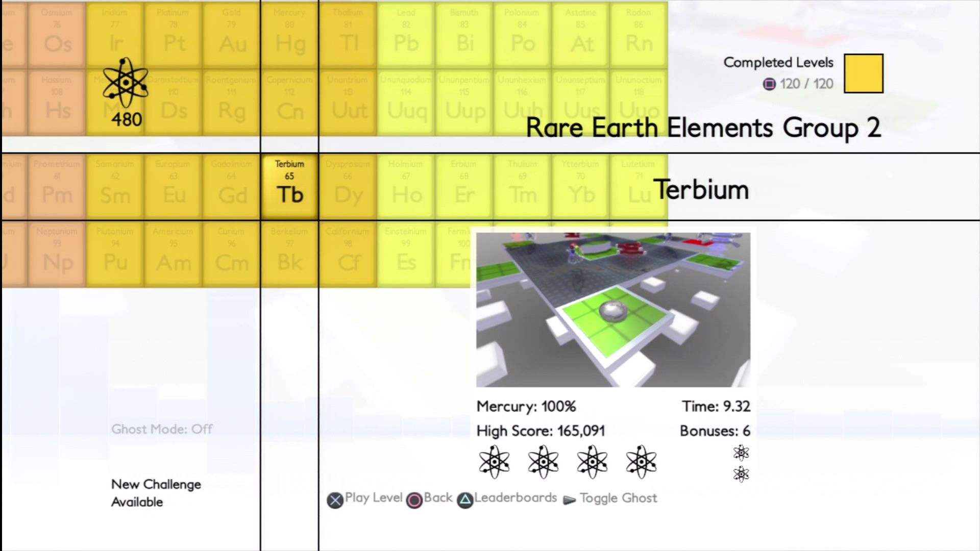Select the highlighted Terbium Tb tile
This screenshot has height=551, width=980.
coord(289,187)
